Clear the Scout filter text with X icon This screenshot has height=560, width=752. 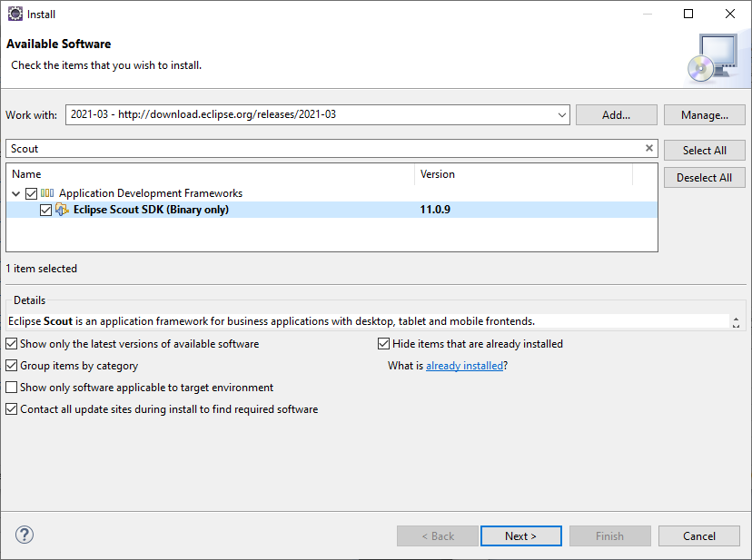coord(649,148)
